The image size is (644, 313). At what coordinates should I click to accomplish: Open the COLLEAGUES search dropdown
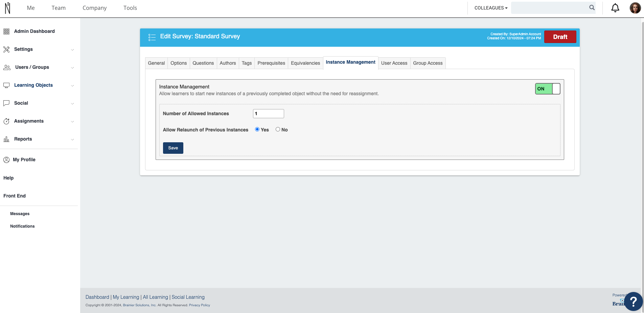tap(491, 8)
